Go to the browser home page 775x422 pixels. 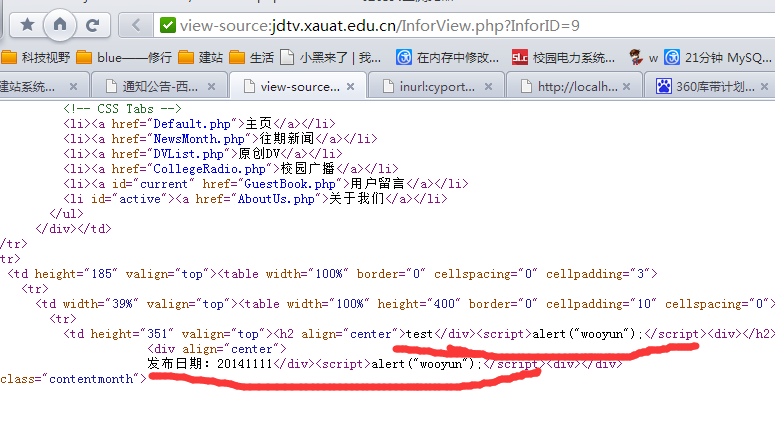(x=60, y=24)
